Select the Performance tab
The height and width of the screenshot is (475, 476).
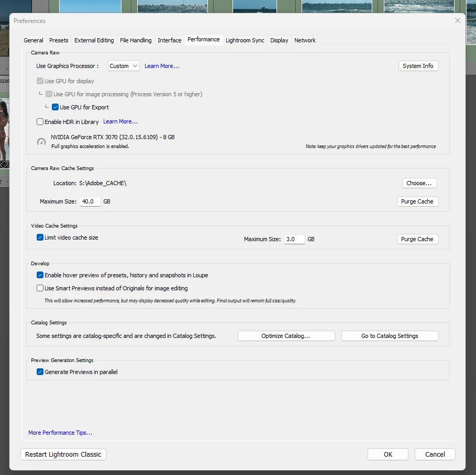pyautogui.click(x=203, y=39)
